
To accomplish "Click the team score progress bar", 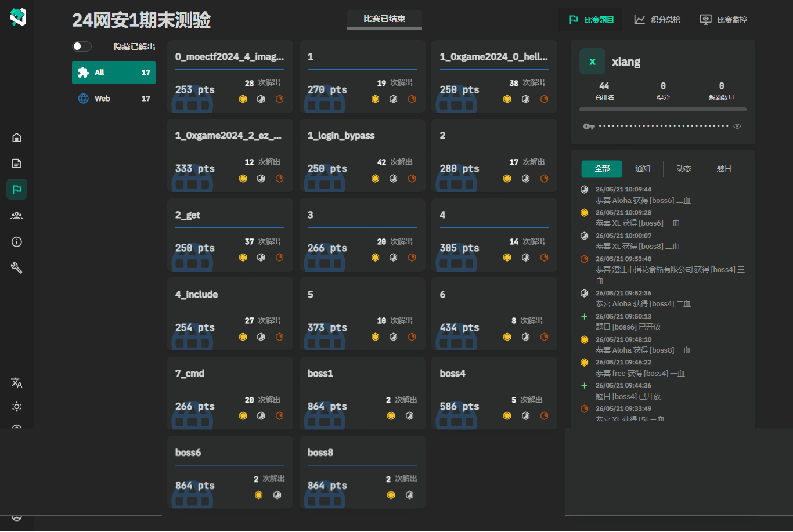I will coord(663,109).
